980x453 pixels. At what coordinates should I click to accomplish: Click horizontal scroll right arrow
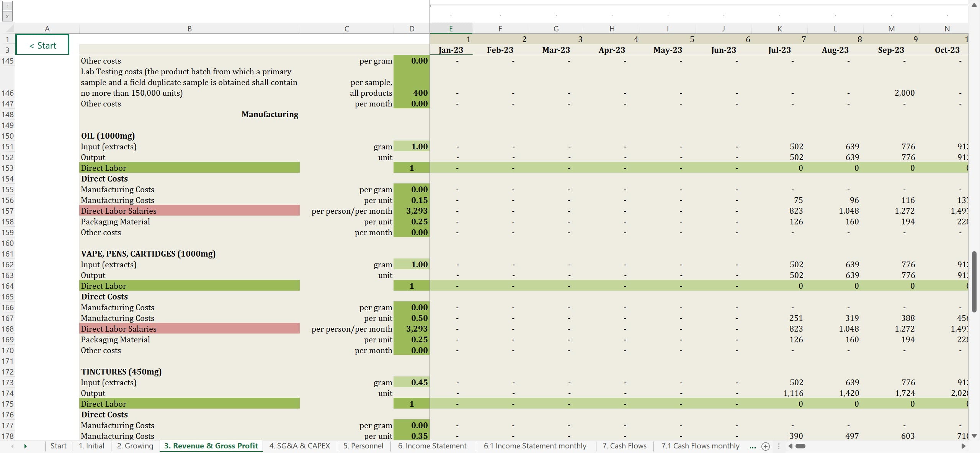pos(964,446)
